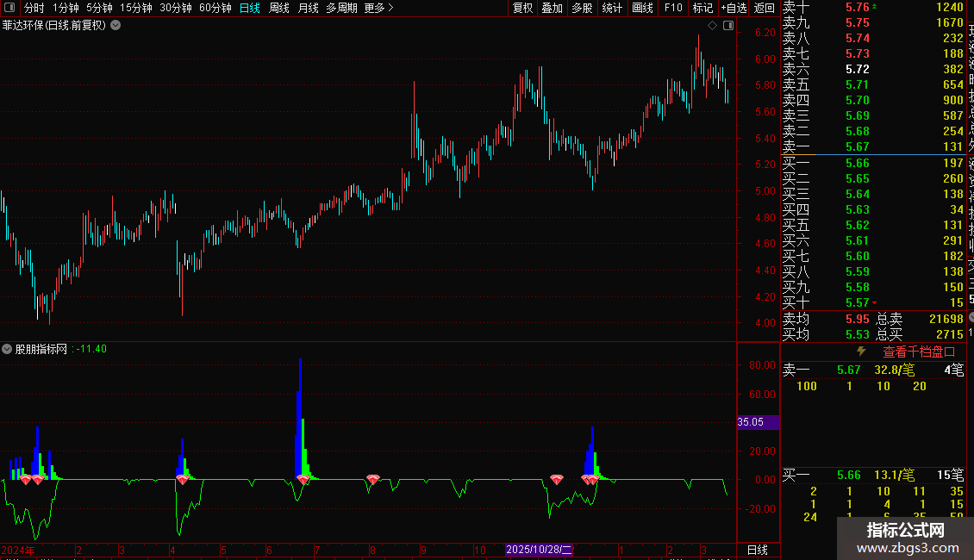Click the 35.05 indicator value label
Viewport: 974px width, 560px height.
[x=758, y=422]
